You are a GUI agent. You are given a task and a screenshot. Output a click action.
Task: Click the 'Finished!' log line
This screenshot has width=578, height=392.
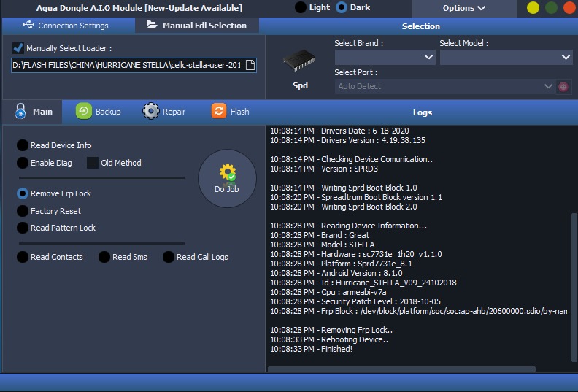coord(311,349)
